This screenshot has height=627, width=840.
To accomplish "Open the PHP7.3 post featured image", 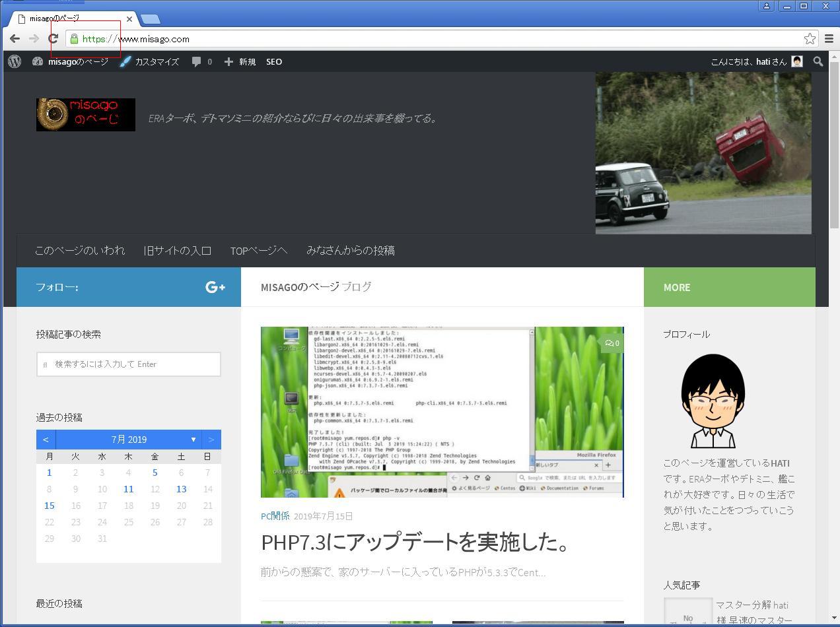I will click(442, 412).
